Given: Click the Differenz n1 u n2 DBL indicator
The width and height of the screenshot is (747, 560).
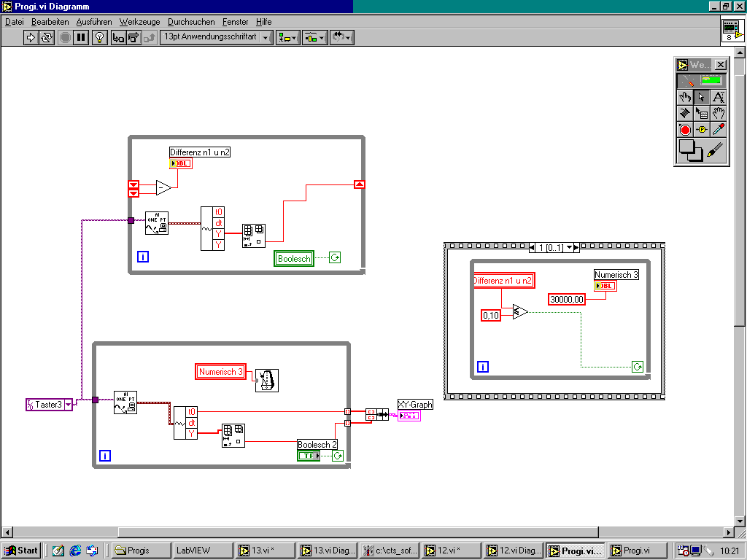Looking at the screenshot, I should tap(181, 163).
